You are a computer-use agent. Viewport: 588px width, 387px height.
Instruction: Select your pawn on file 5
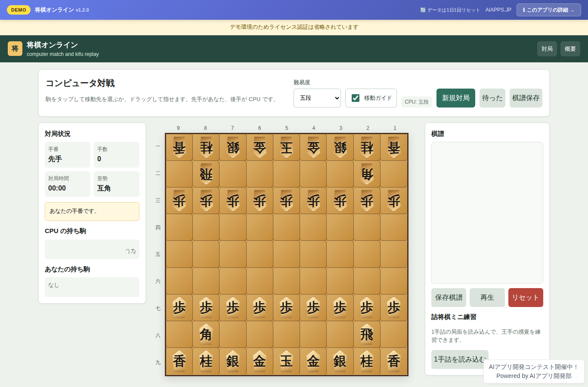287,308
